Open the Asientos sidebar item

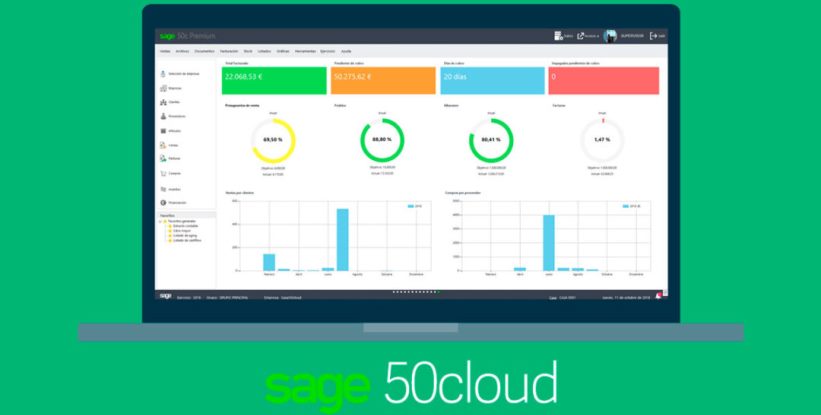click(171, 189)
